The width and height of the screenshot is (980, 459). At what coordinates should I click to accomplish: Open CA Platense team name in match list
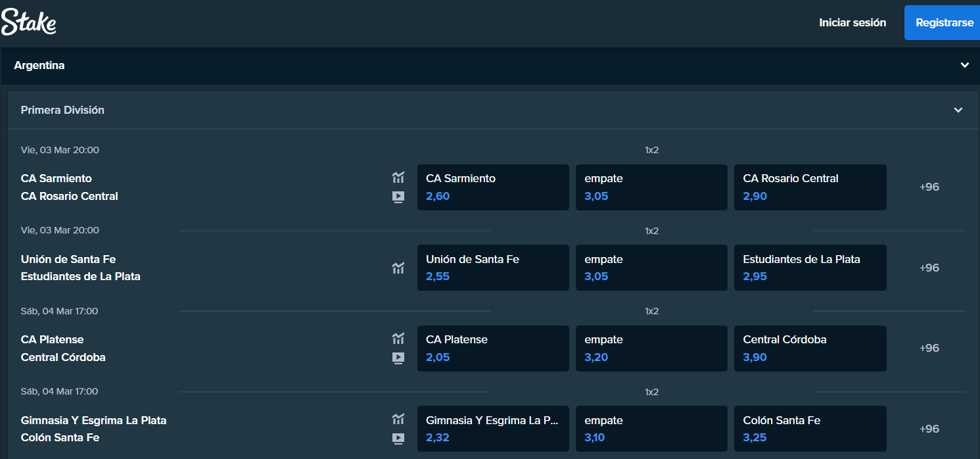point(53,339)
